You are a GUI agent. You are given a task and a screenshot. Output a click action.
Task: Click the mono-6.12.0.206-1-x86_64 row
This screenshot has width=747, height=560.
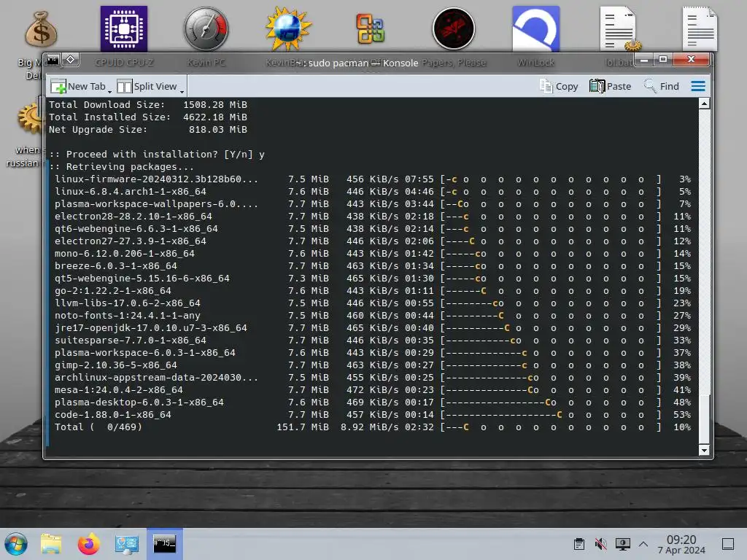(373, 253)
